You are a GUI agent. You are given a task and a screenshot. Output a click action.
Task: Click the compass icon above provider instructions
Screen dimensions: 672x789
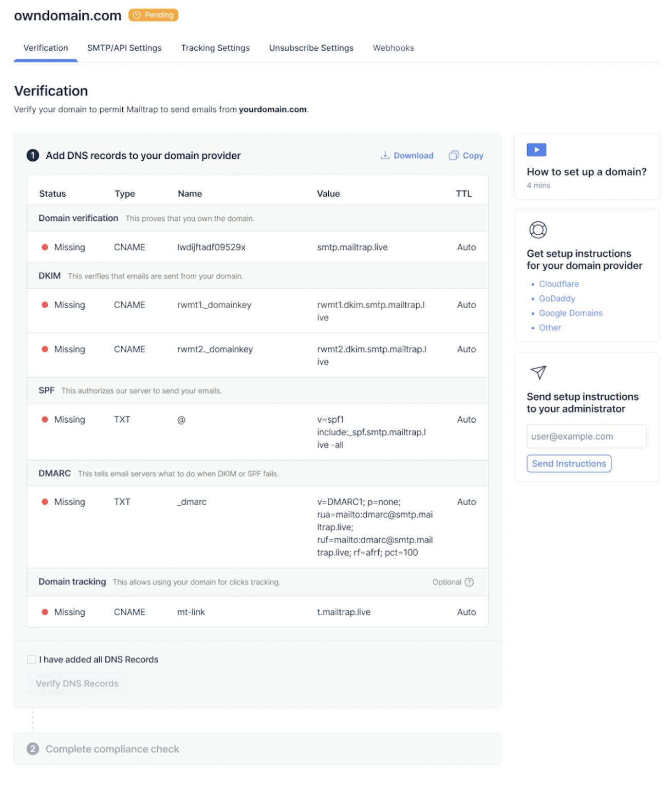coord(538,230)
